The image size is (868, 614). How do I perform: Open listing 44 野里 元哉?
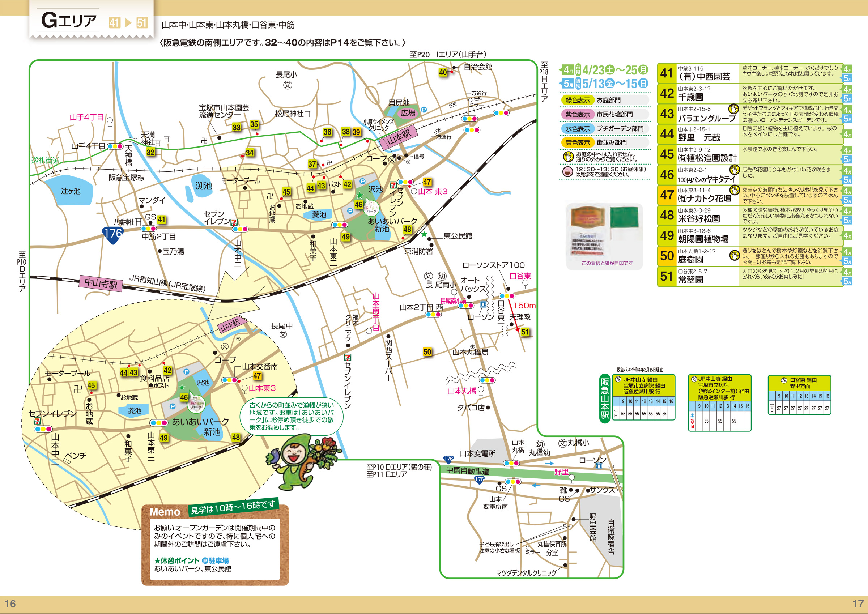[x=750, y=134]
